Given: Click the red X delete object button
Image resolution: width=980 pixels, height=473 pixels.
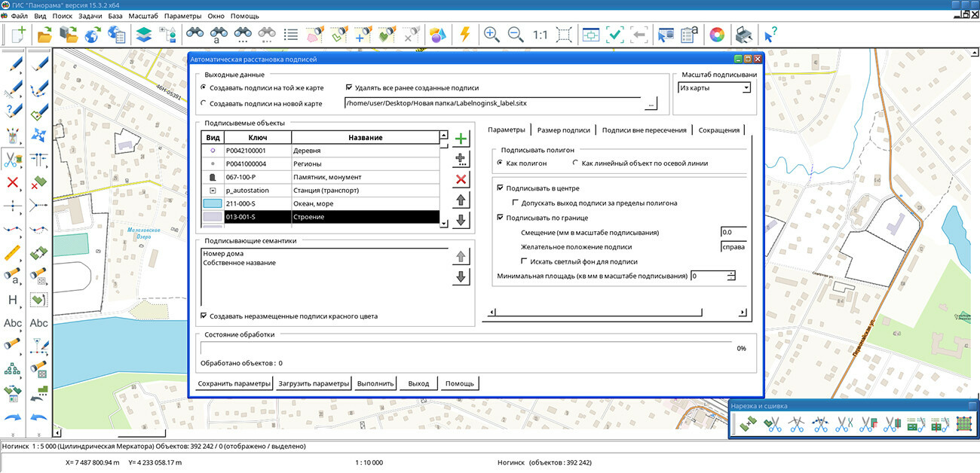Looking at the screenshot, I should point(461,179).
